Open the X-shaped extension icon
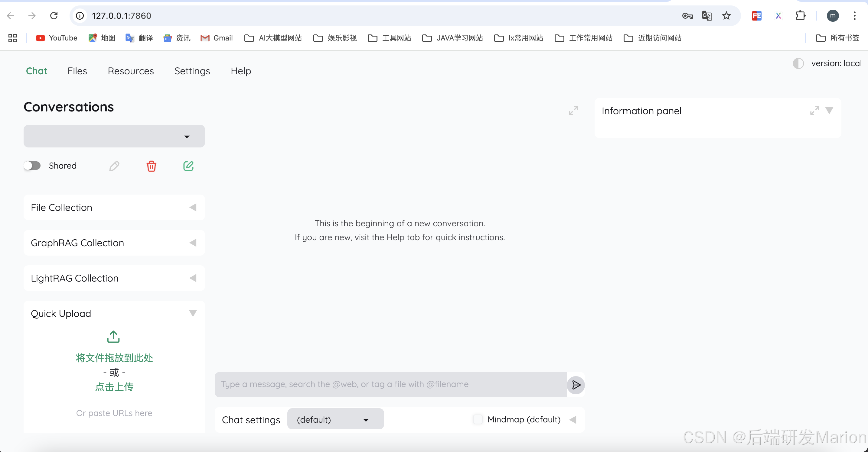Viewport: 868px width, 452px height. tap(778, 16)
